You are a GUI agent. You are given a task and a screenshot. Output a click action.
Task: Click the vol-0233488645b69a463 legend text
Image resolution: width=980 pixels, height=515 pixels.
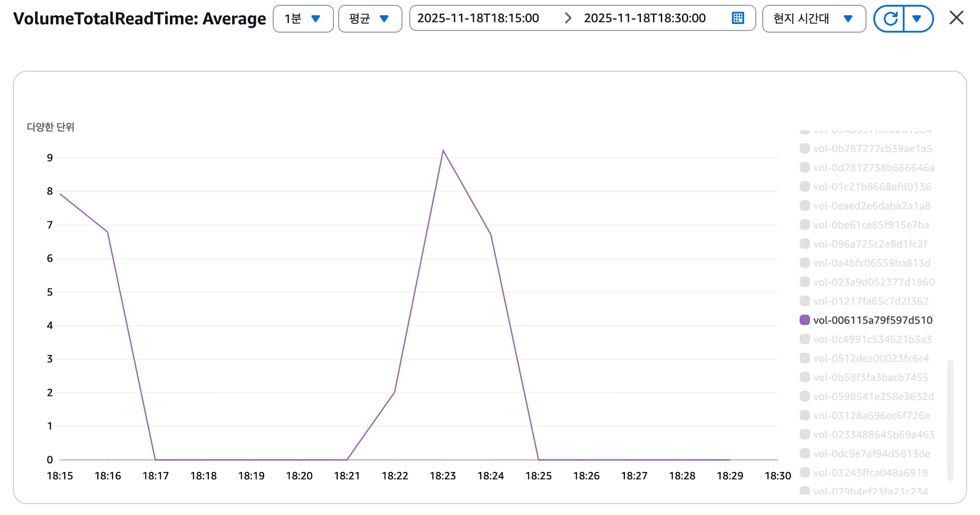click(874, 435)
